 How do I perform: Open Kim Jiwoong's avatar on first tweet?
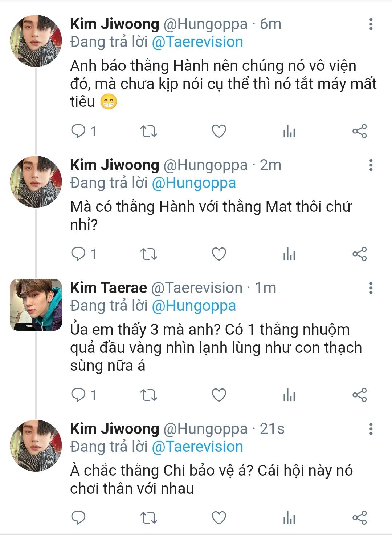click(36, 41)
